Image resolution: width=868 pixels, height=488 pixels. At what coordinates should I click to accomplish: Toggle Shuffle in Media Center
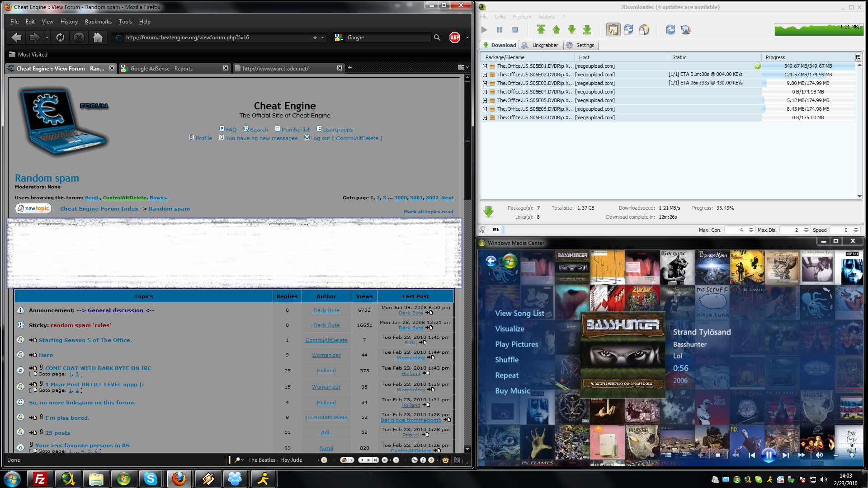(x=507, y=360)
